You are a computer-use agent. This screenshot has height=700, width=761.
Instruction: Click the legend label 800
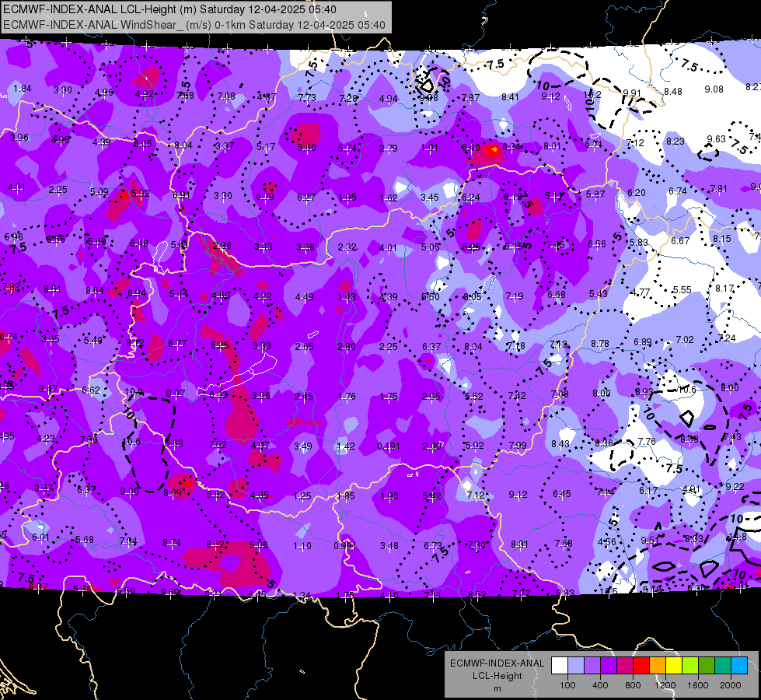point(633,685)
